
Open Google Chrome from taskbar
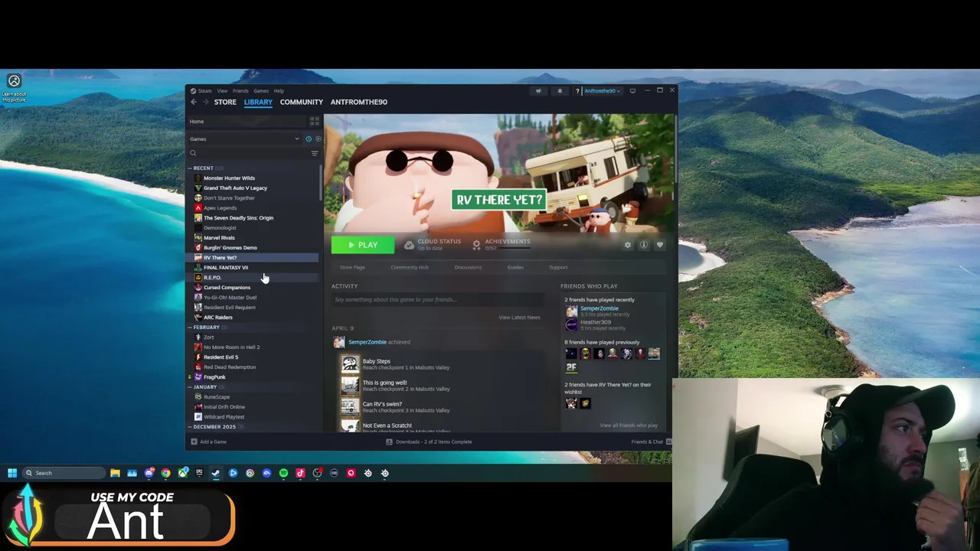point(165,473)
